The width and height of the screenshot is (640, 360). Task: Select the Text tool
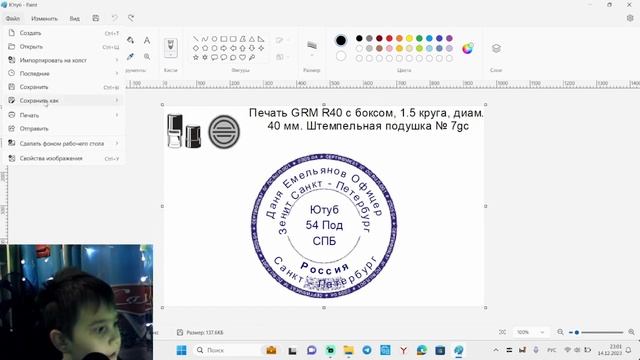[147, 40]
